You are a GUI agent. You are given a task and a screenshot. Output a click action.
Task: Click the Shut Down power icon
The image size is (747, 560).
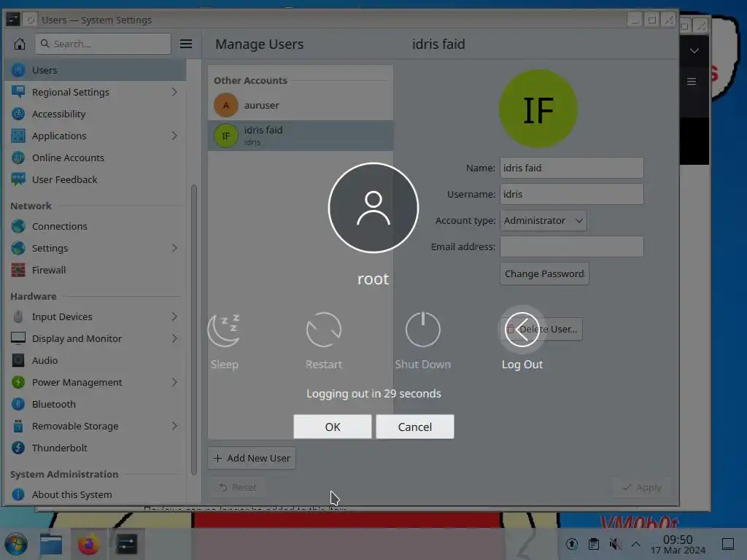(x=422, y=330)
